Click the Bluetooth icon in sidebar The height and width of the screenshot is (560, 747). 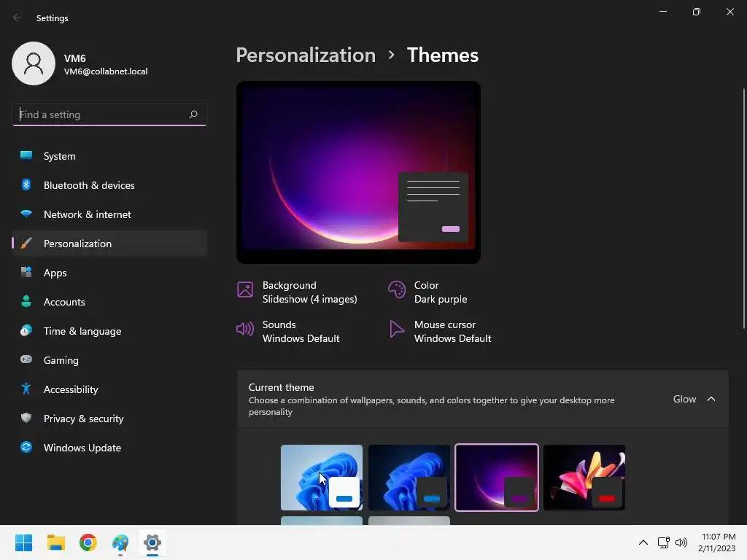coord(26,184)
